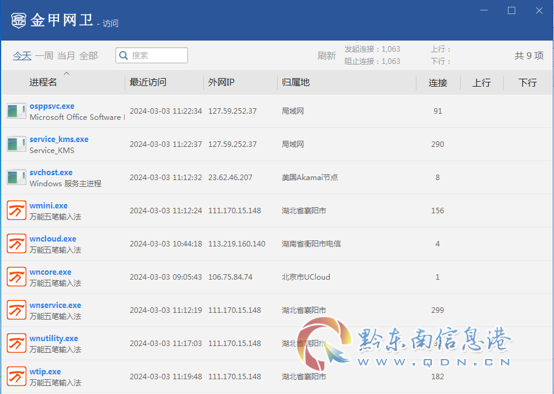554x394 pixels.
Task: Sort by the 上行 column header
Action: pos(482,83)
